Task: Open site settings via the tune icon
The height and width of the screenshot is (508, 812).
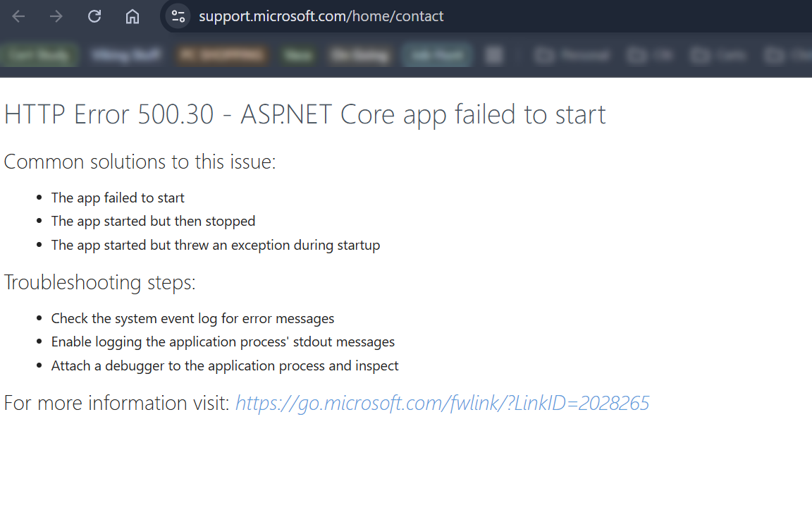Action: [178, 16]
